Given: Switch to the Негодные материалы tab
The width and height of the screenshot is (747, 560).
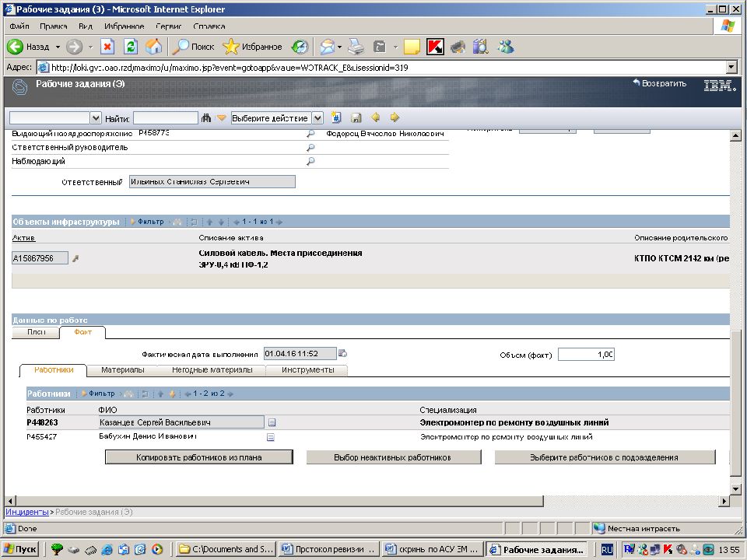Looking at the screenshot, I should [x=212, y=370].
